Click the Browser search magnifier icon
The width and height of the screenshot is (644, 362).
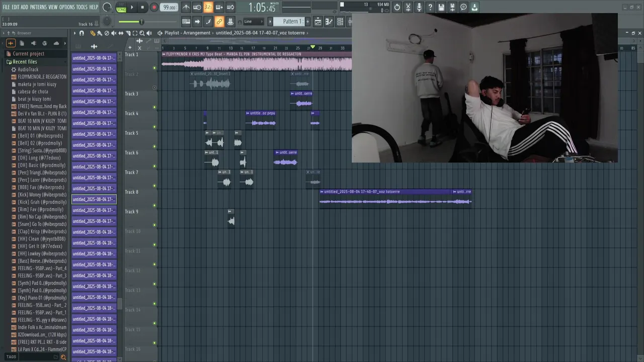63,357
